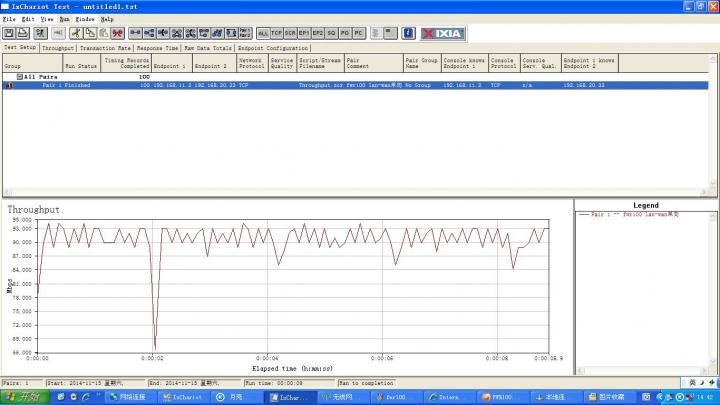Click the Paste toolbar icon
The width and height of the screenshot is (720, 405).
104,33
